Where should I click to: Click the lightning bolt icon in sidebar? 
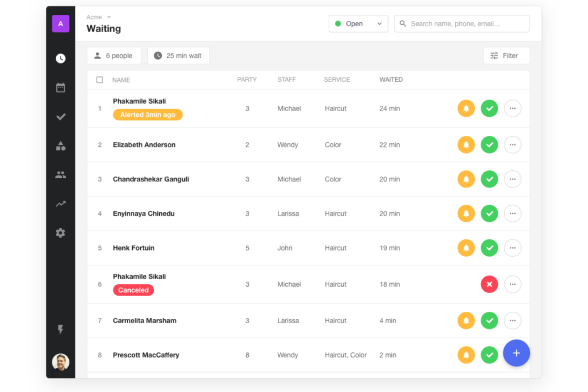pyautogui.click(x=60, y=329)
